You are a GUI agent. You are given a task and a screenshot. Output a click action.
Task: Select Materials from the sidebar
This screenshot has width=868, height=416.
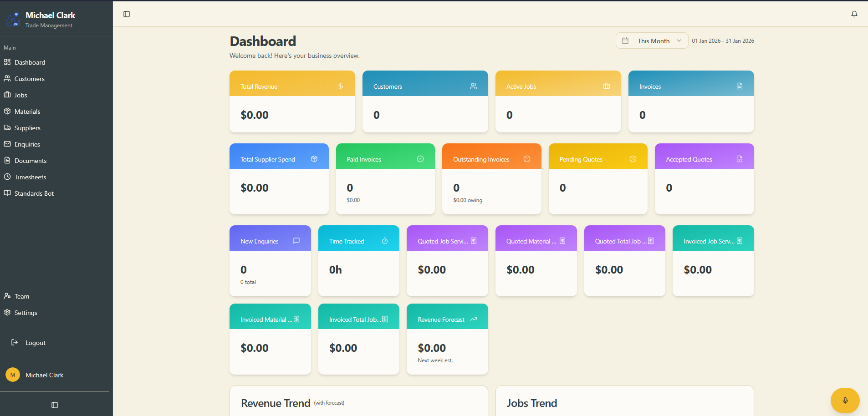coord(27,111)
